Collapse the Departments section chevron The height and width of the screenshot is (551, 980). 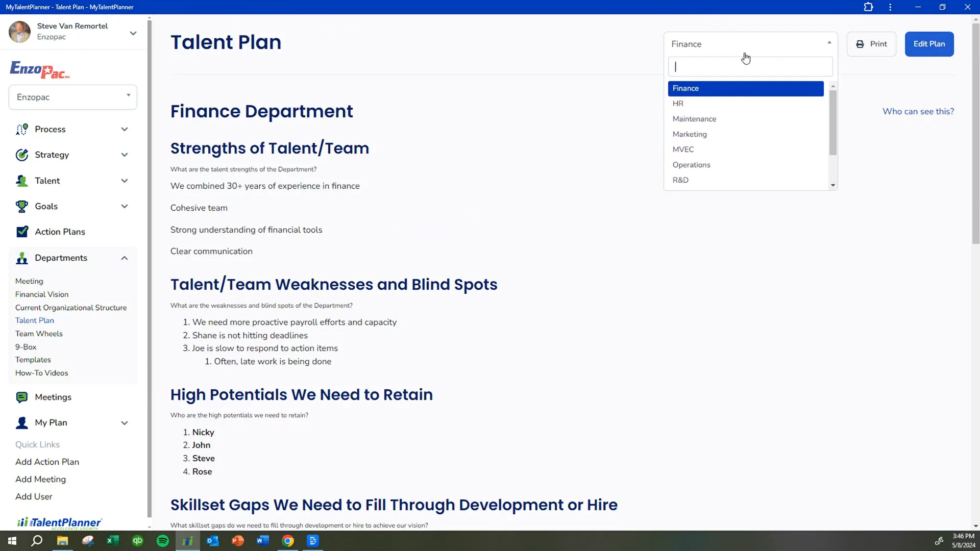[124, 258]
